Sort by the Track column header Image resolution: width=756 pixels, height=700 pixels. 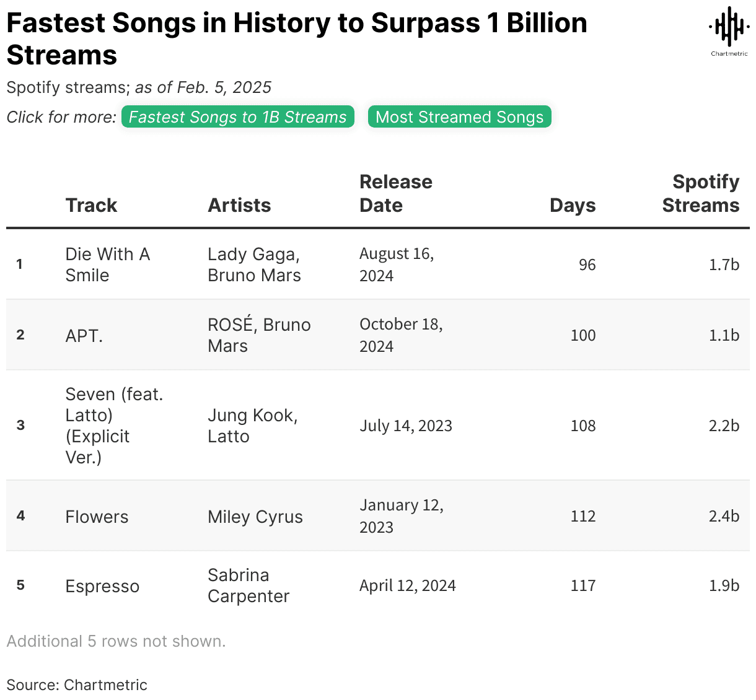pyautogui.click(x=91, y=205)
